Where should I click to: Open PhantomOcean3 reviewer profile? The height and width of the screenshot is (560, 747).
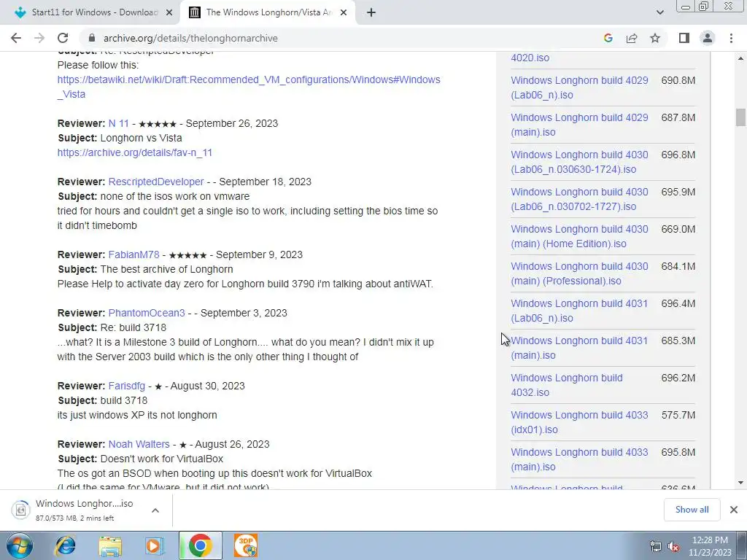point(147,313)
